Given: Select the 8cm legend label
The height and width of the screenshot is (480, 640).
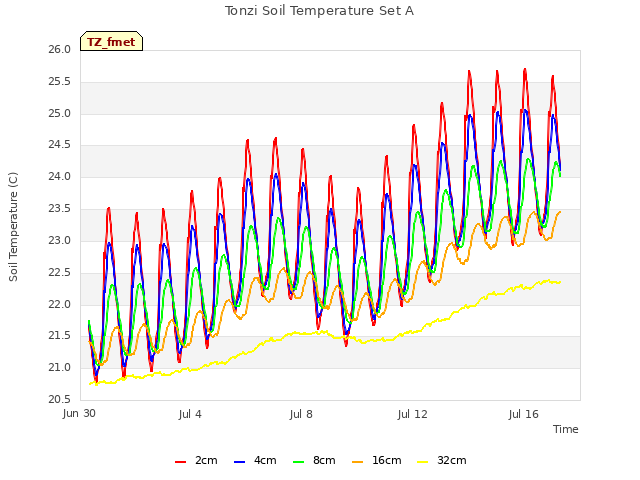Looking at the screenshot, I should click(324, 460).
